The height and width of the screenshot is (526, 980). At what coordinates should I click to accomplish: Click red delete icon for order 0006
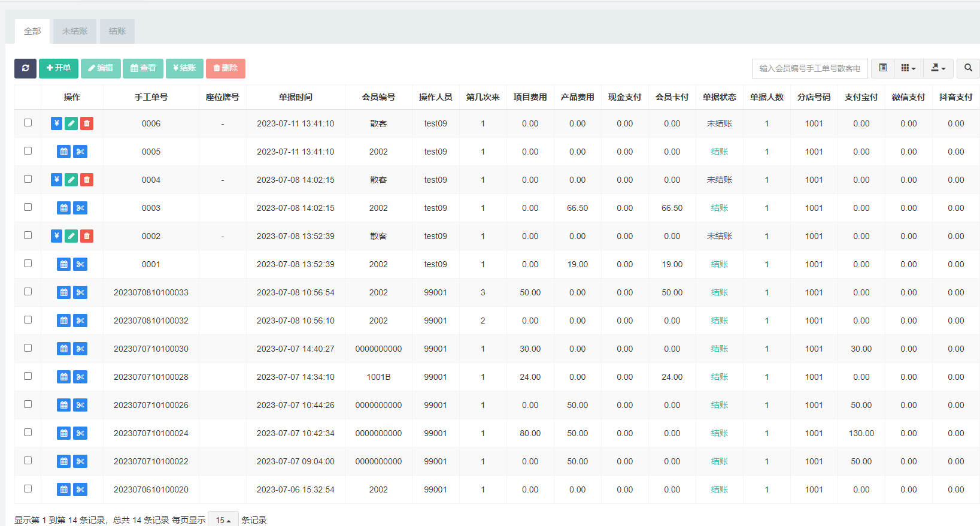(87, 123)
